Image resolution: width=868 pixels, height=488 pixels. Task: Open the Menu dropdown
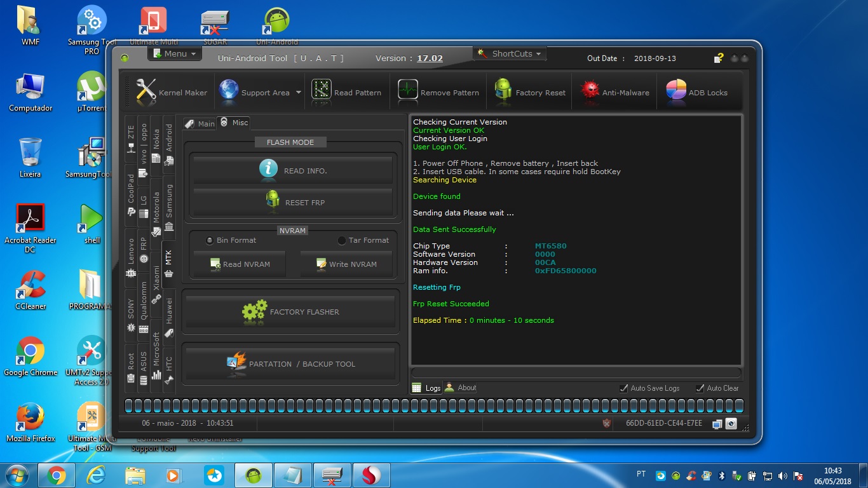(x=175, y=54)
